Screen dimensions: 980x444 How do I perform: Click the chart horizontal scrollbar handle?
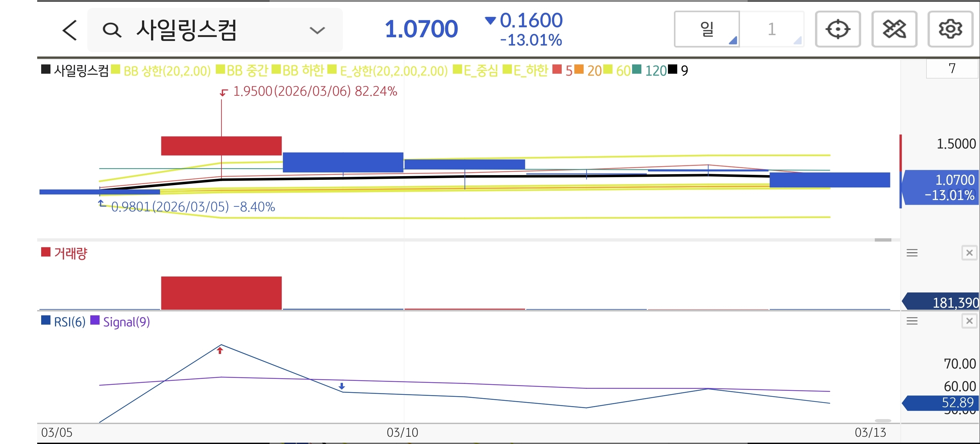point(883,240)
